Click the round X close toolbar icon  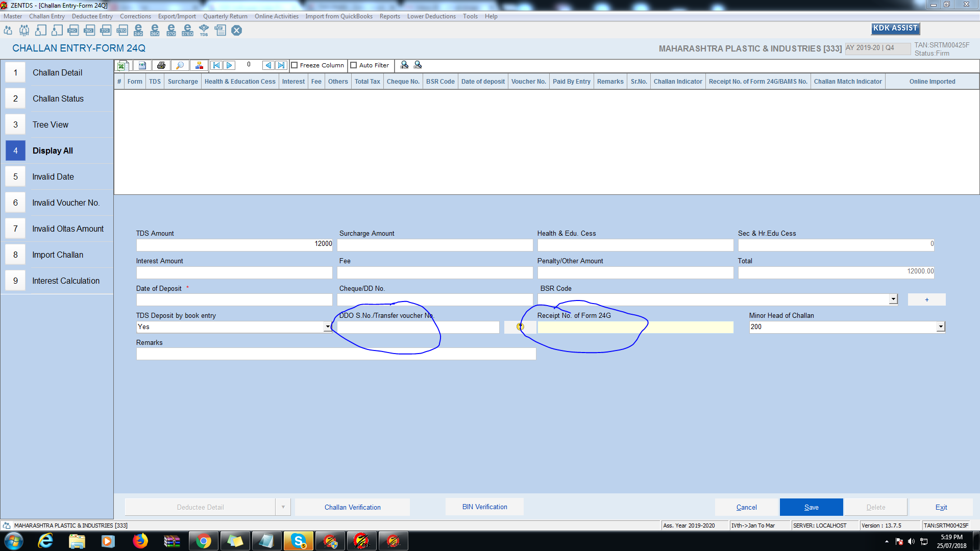pyautogui.click(x=236, y=31)
